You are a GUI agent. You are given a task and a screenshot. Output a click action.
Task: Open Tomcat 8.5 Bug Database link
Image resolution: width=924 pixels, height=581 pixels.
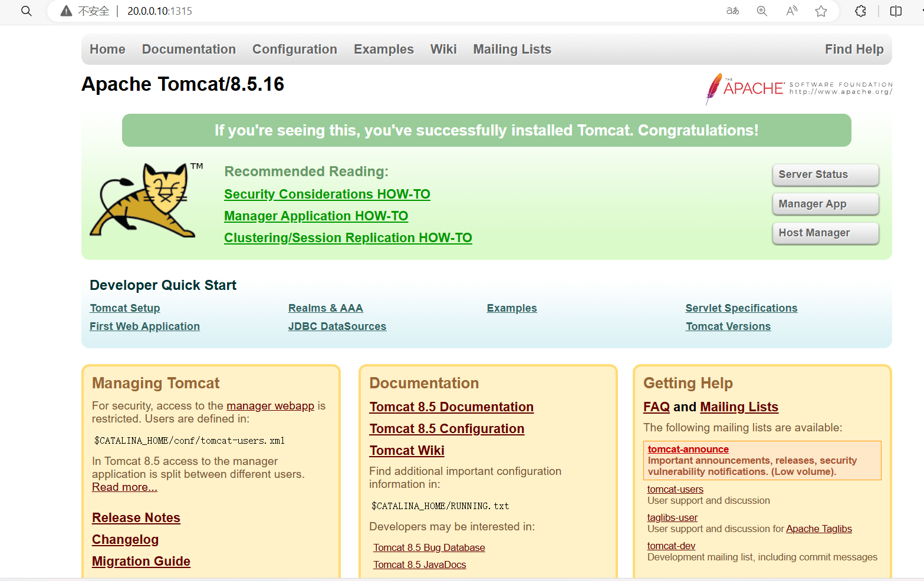point(429,548)
